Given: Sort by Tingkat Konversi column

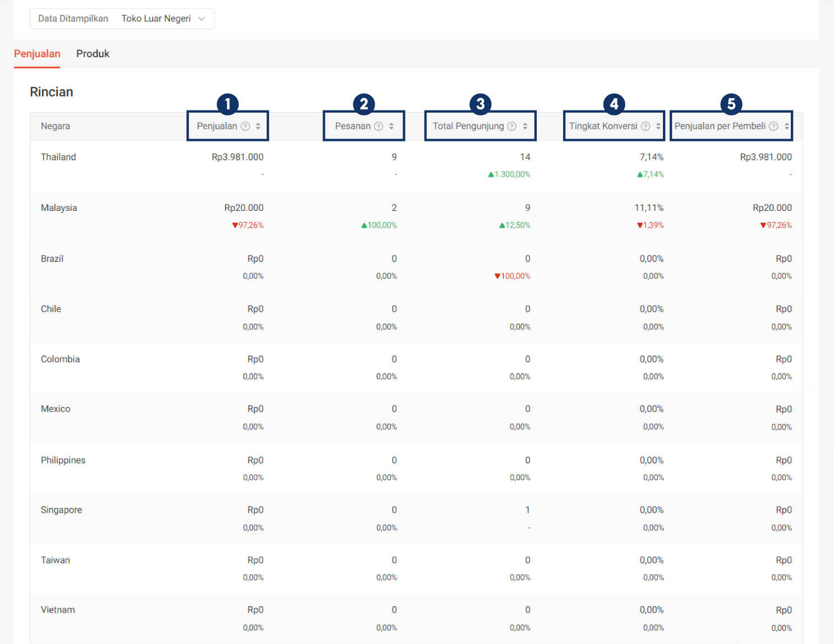Looking at the screenshot, I should click(x=657, y=126).
